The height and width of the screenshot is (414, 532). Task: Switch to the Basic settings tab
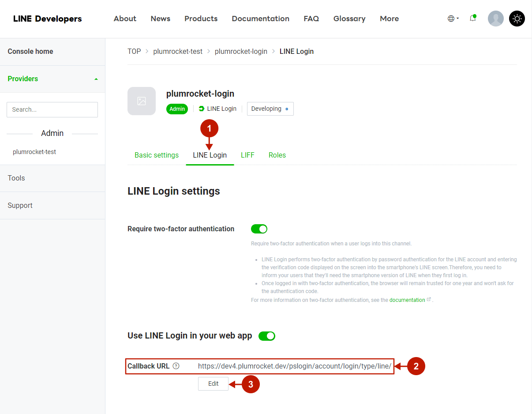point(157,155)
